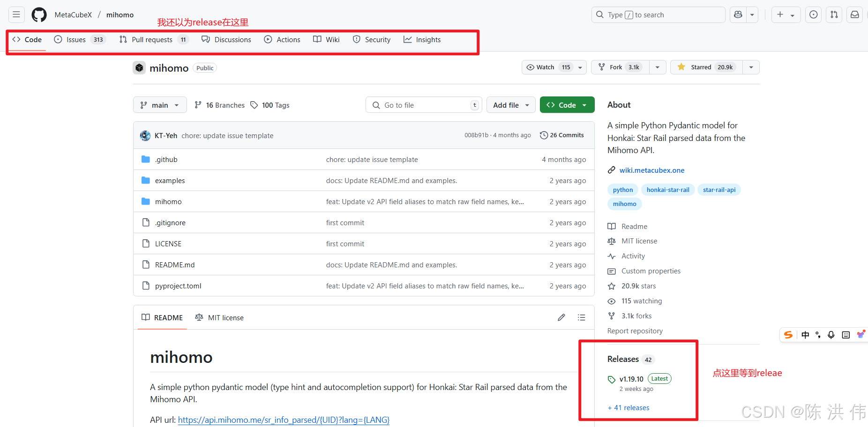The height and width of the screenshot is (427, 868).
Task: Filter by star-rail-api topic tag
Action: click(719, 190)
